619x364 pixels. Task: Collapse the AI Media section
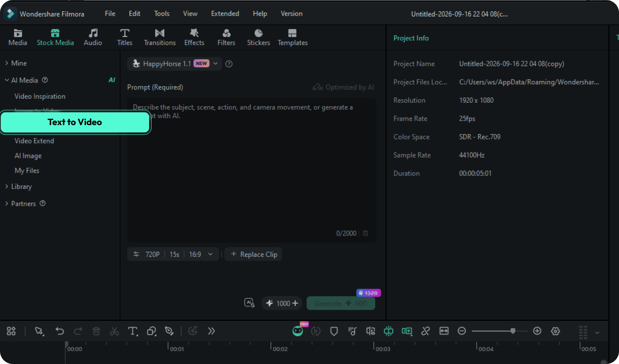[6, 80]
